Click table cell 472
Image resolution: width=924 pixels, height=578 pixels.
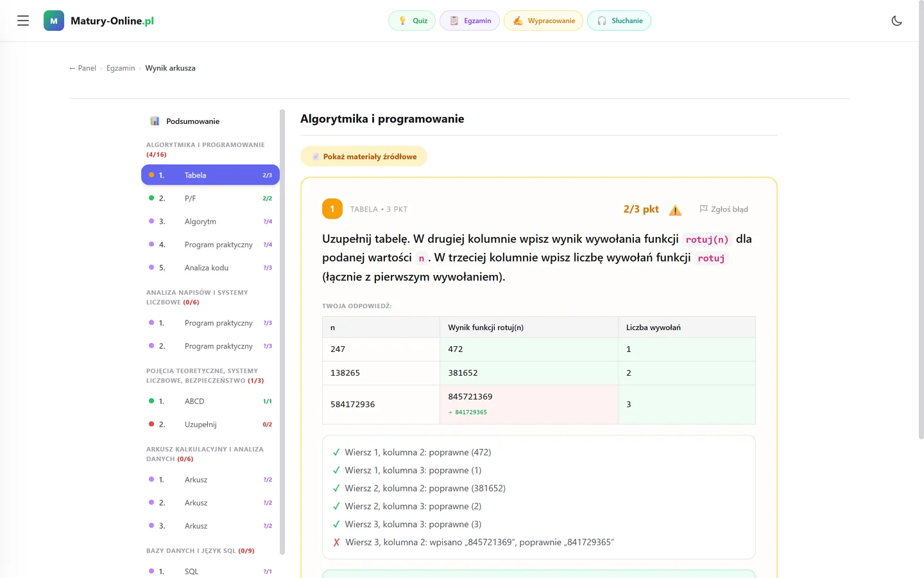(x=529, y=349)
